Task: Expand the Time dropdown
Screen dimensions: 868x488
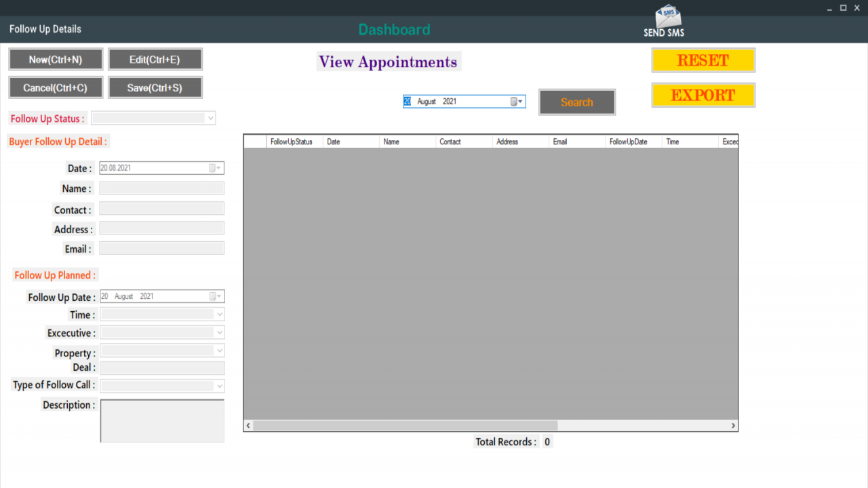Action: pos(219,314)
